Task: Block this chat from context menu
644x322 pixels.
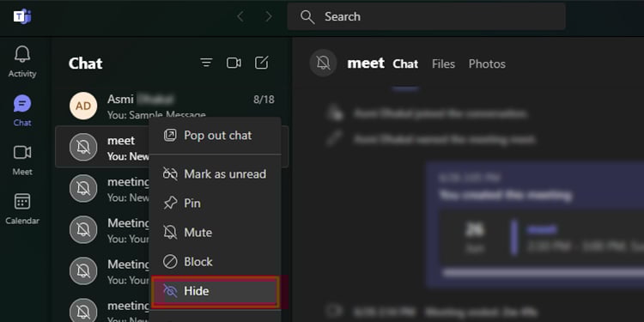Action: pyautogui.click(x=216, y=262)
